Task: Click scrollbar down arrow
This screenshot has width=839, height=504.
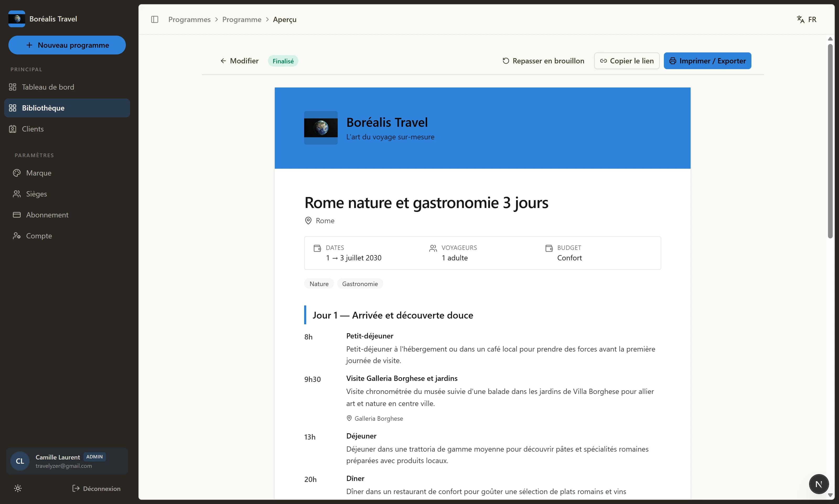Action: pos(830,495)
